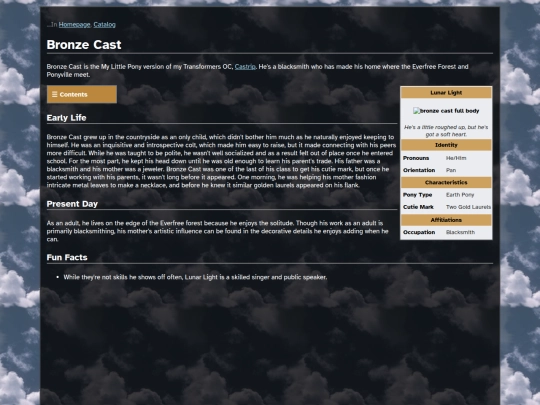This screenshot has height=405, width=540.
Task: Click the Fun Facts bullet about singing
Action: (195, 277)
